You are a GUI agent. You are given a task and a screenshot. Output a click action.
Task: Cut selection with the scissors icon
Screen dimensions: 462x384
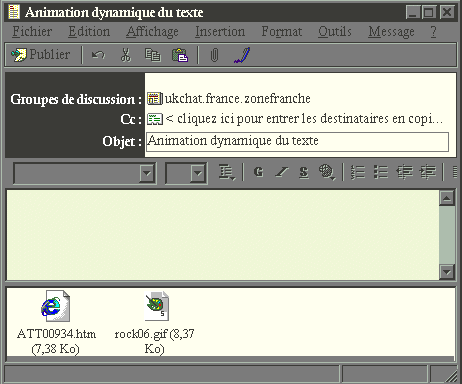126,55
